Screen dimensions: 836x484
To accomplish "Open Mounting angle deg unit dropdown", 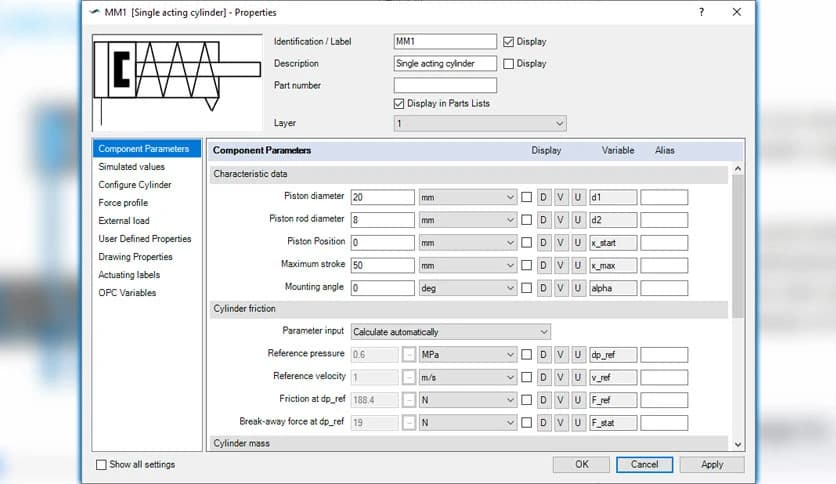I will 468,288.
